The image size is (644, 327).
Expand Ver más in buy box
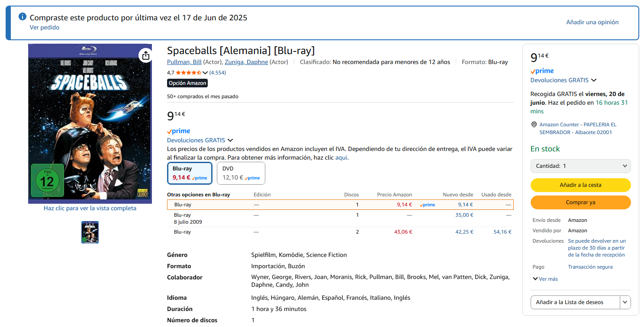click(545, 279)
